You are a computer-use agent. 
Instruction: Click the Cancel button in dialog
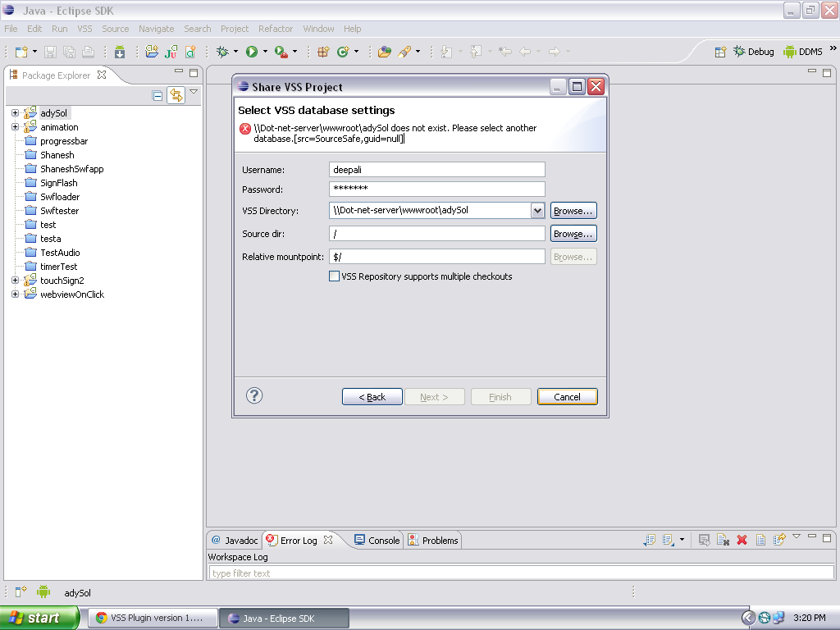pos(568,397)
